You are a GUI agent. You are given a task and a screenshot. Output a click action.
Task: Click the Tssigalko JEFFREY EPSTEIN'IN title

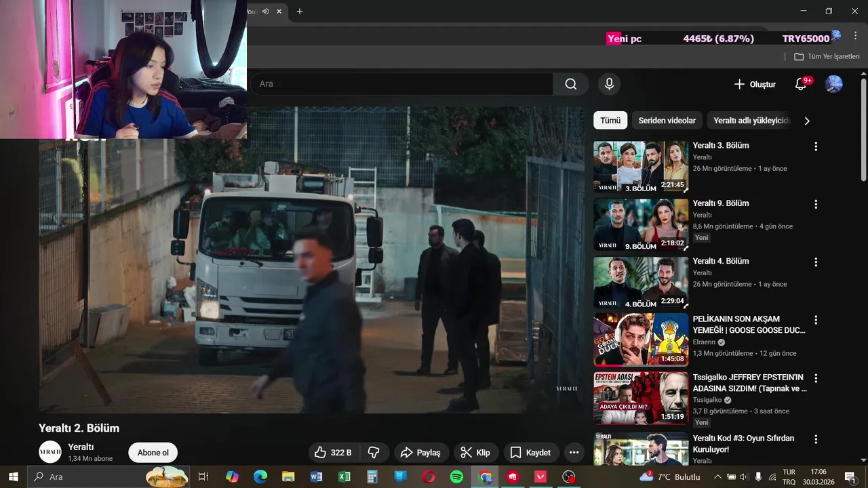749,383
